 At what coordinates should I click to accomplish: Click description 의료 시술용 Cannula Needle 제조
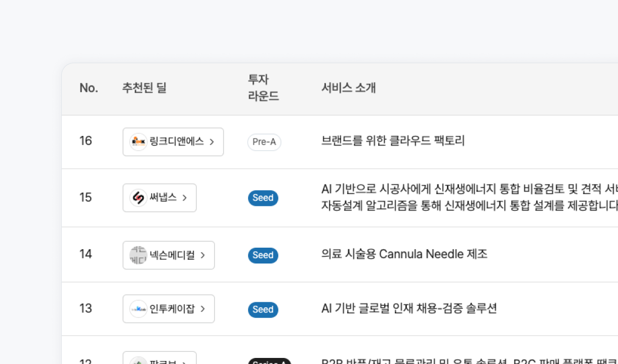(404, 254)
